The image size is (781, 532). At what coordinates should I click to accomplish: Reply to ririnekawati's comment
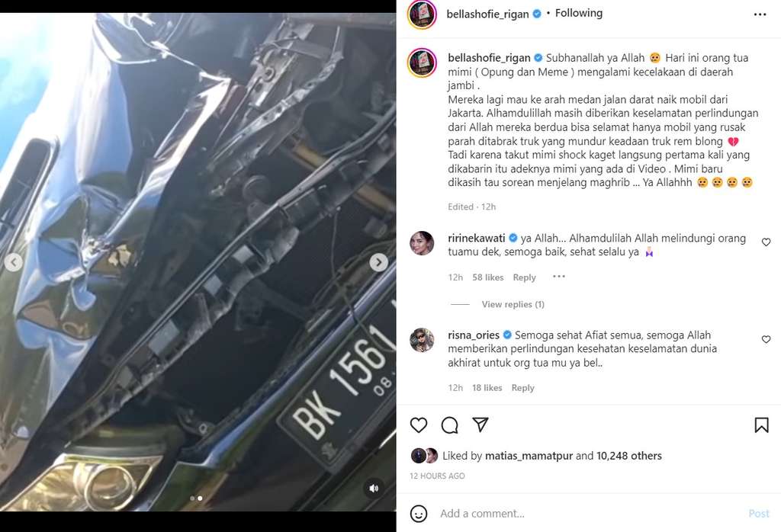(524, 277)
